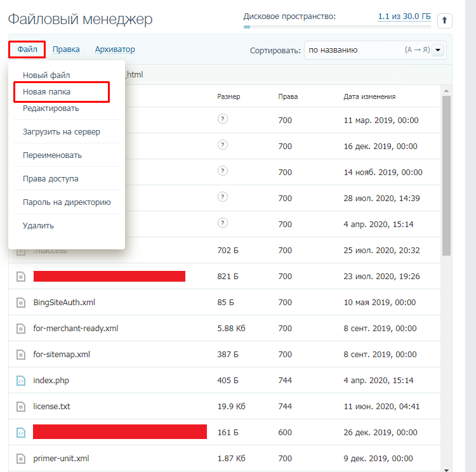
Task: Select 'Загрузить на сервер' menu entry
Action: (x=62, y=132)
